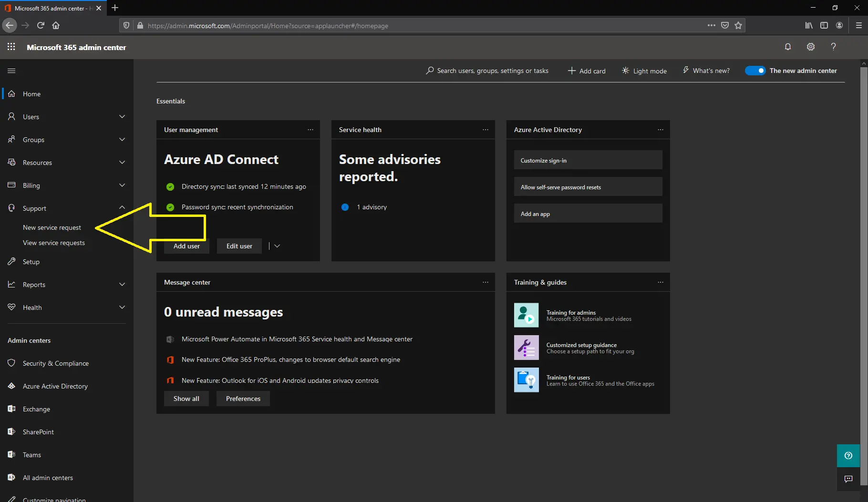Open Message center card more options
Image resolution: width=868 pixels, height=502 pixels.
(486, 282)
